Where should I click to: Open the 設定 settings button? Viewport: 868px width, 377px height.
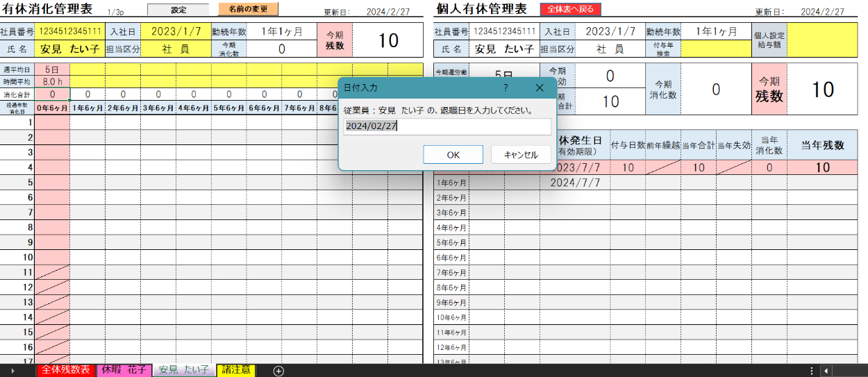[178, 10]
